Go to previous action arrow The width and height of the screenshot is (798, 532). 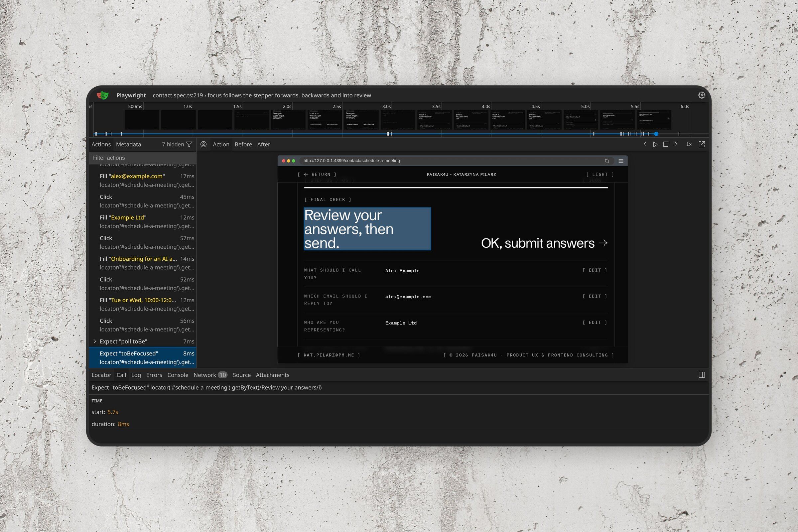click(x=645, y=144)
